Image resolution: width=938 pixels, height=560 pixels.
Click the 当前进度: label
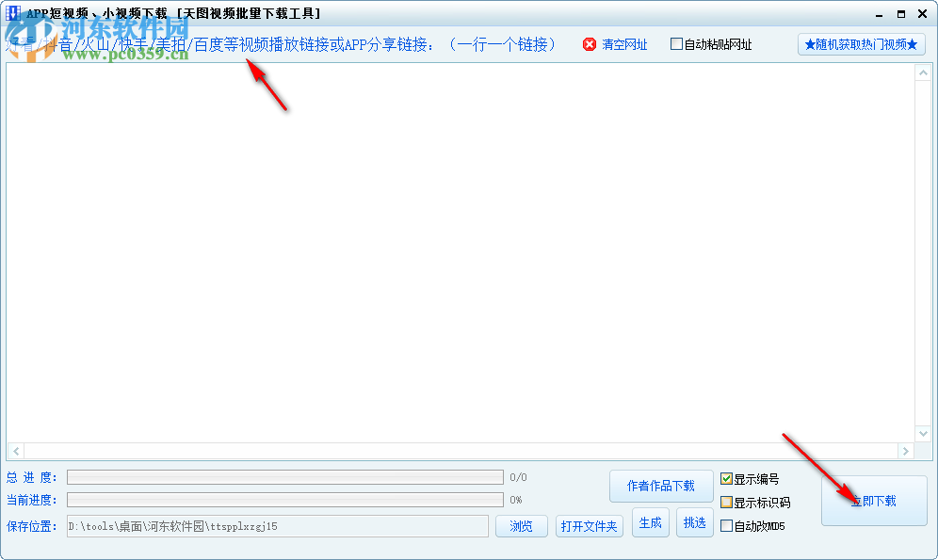32,500
